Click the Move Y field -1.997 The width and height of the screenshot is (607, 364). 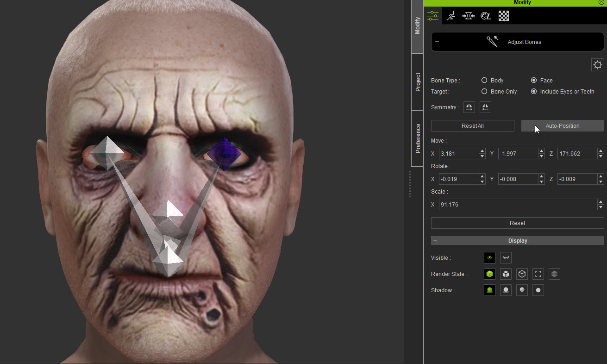click(518, 153)
